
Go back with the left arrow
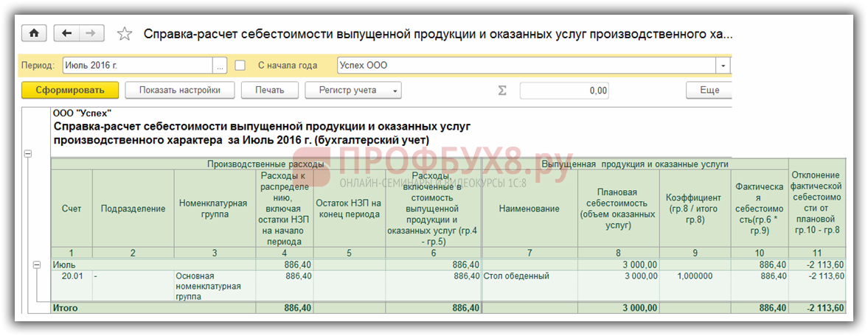tap(67, 33)
